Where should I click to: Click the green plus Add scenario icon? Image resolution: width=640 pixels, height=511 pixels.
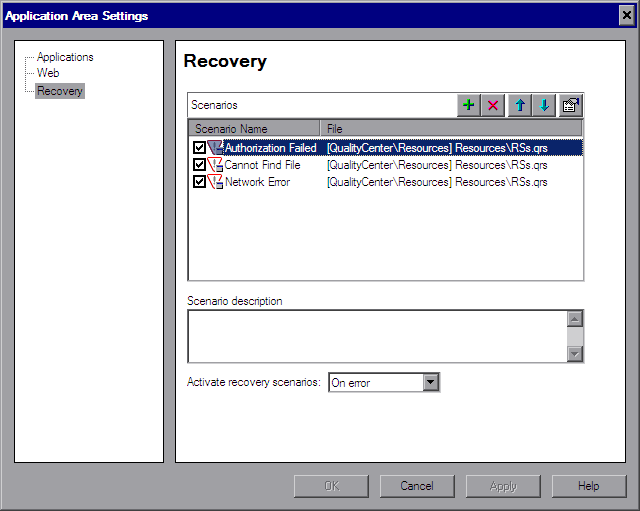pos(468,106)
